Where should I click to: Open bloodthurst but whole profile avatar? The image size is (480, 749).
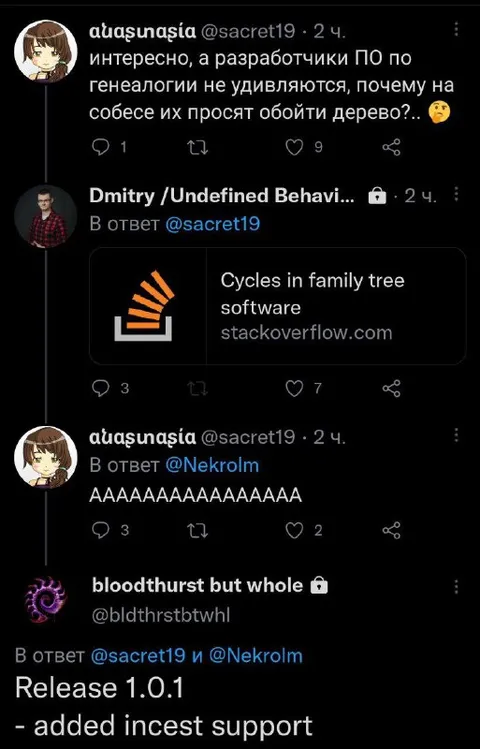(x=45, y=599)
